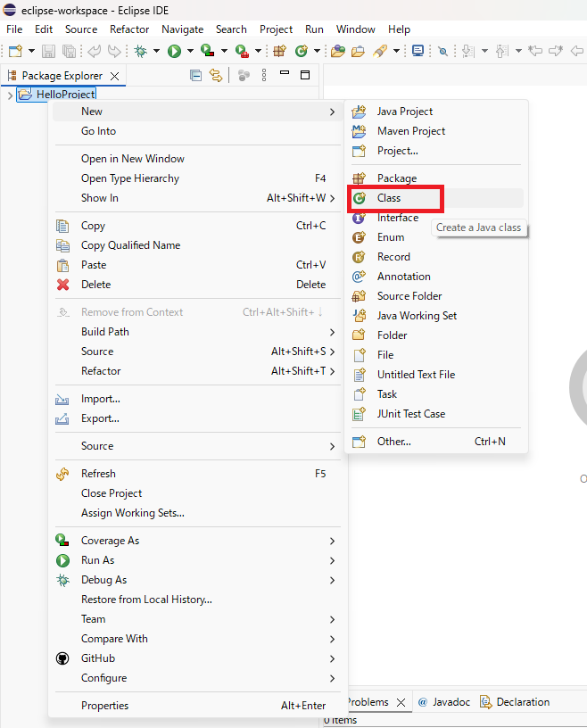Click the New Java Class toolbar icon

click(x=302, y=51)
